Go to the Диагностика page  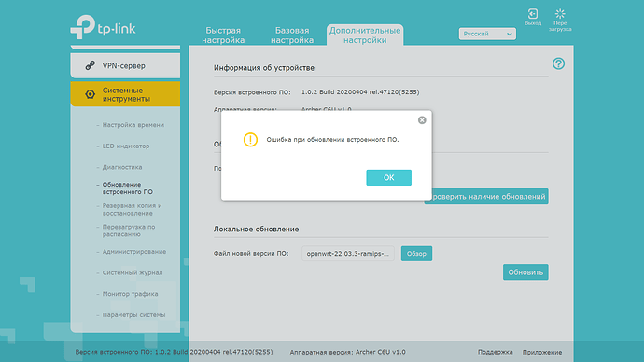point(122,167)
